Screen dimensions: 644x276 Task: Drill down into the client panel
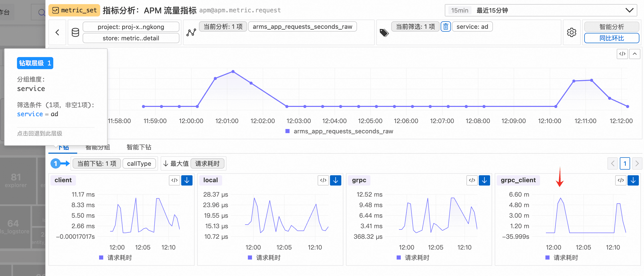coord(187,180)
